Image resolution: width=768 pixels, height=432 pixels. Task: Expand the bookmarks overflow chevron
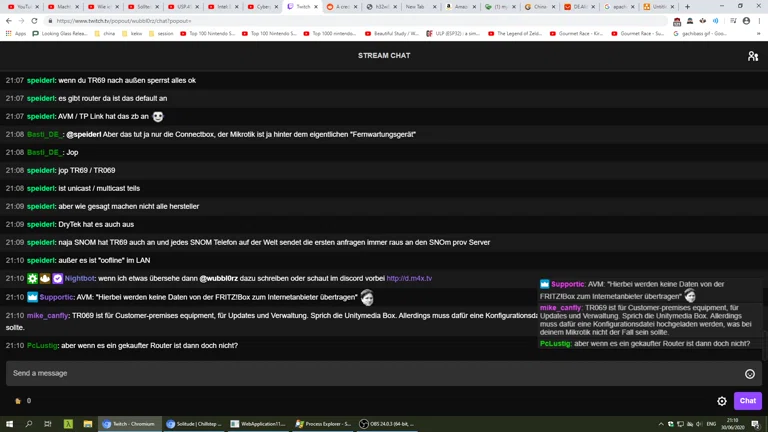pos(758,33)
